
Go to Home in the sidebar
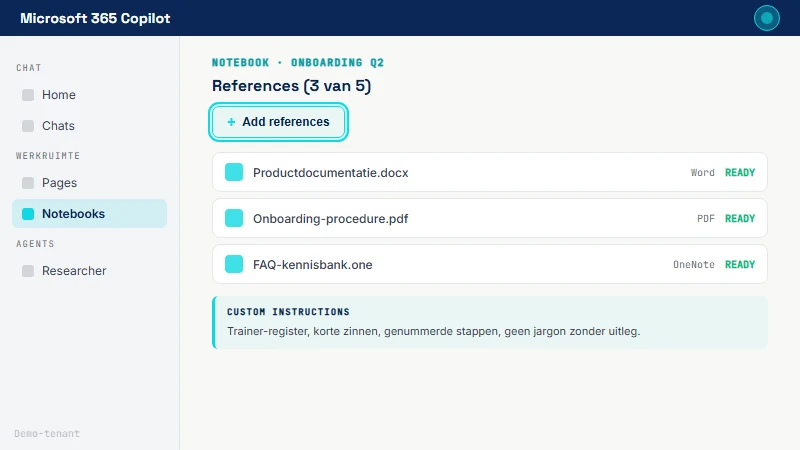[x=89, y=95]
